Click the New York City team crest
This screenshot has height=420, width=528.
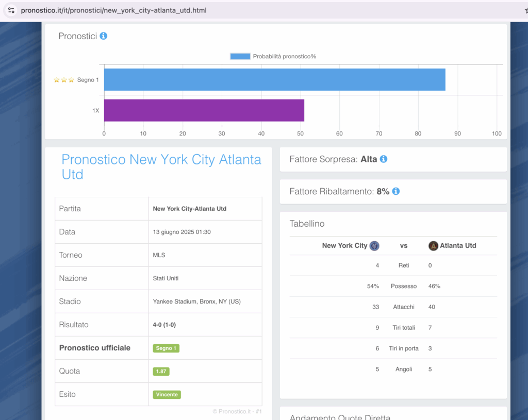point(374,246)
